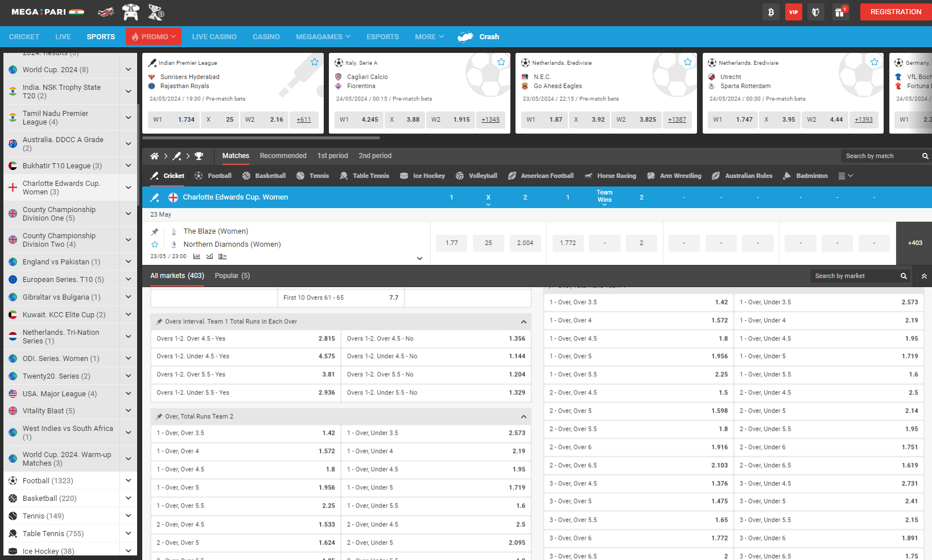Open the PROMO dropdown
The image size is (932, 560).
[154, 36]
